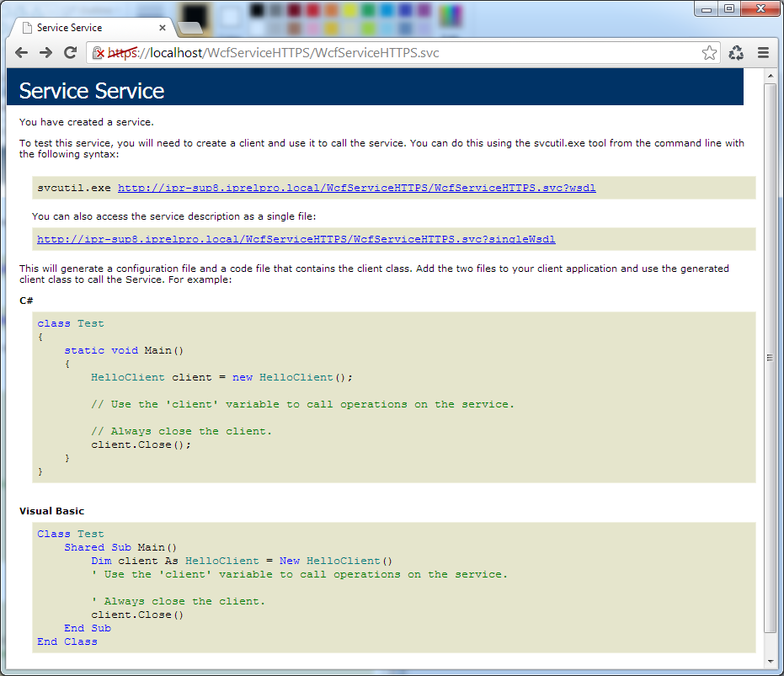The width and height of the screenshot is (784, 676).
Task: Select the Service Service tab
Action: tap(93, 28)
